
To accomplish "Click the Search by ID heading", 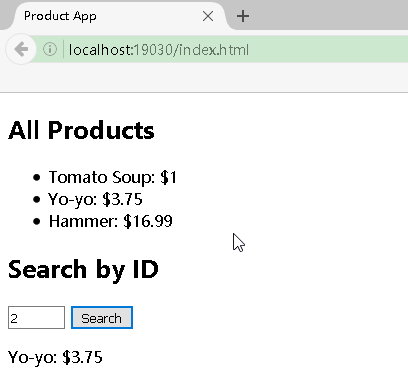I will click(x=83, y=269).
